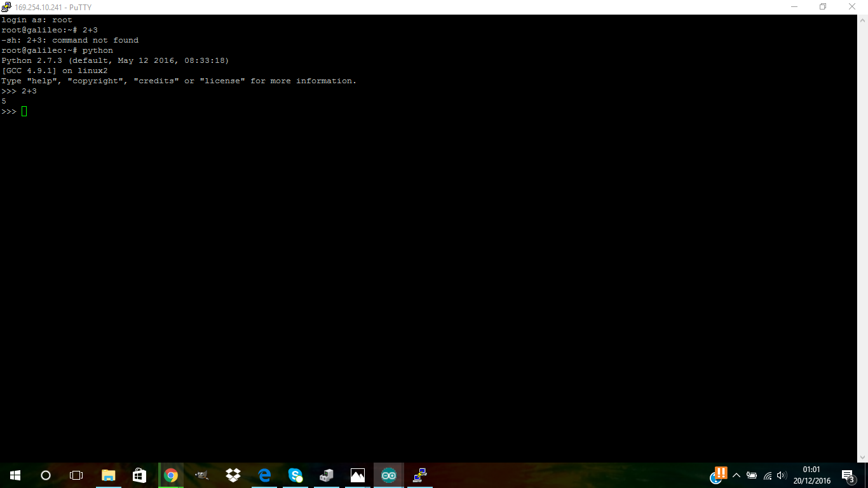Launch File Explorer from the taskbar
The width and height of the screenshot is (868, 488).
click(109, 475)
